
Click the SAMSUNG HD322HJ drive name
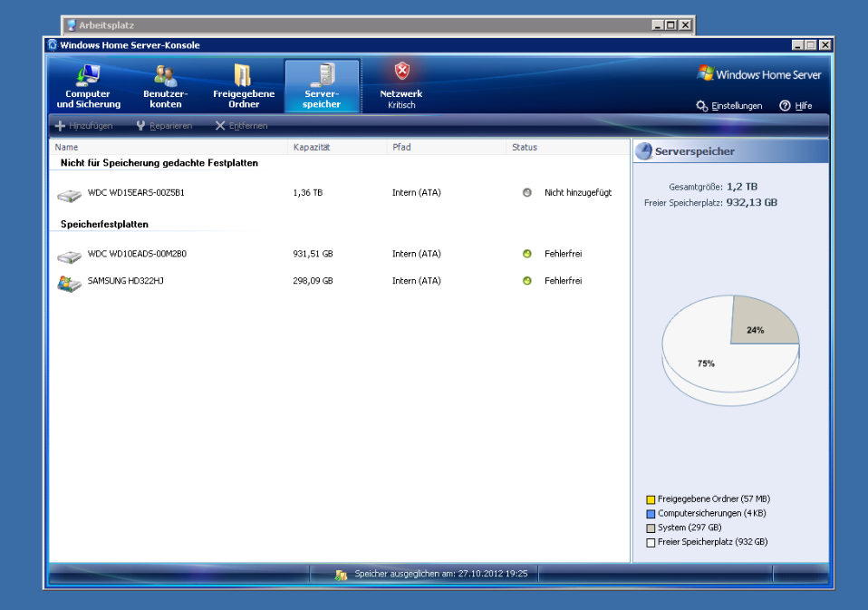(x=126, y=281)
